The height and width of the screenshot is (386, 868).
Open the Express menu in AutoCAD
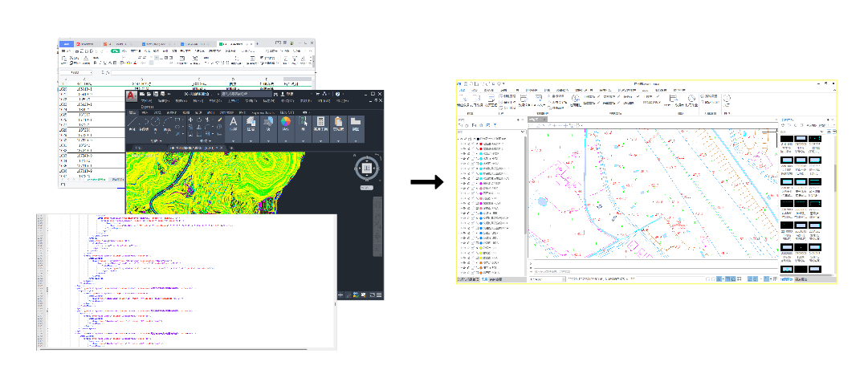(x=147, y=107)
